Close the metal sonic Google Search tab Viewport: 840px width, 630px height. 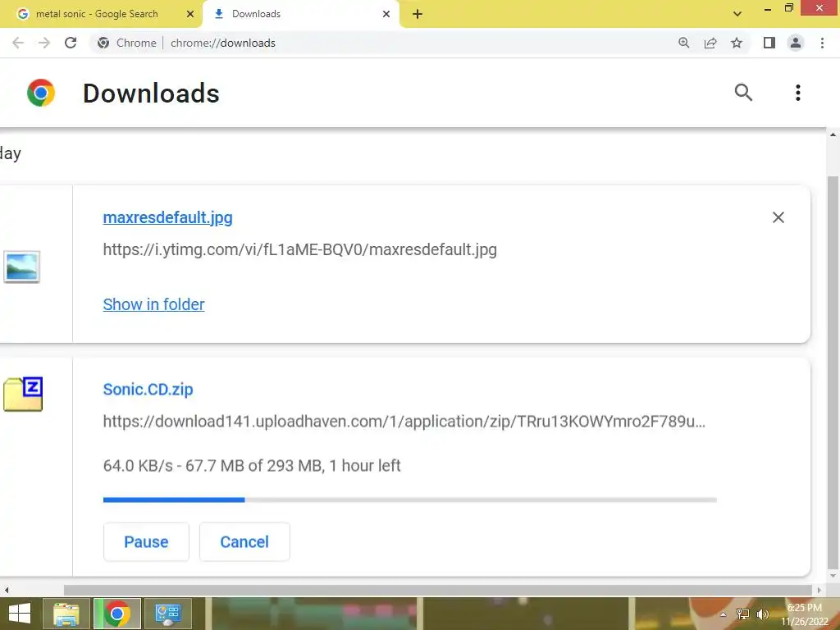coord(189,14)
